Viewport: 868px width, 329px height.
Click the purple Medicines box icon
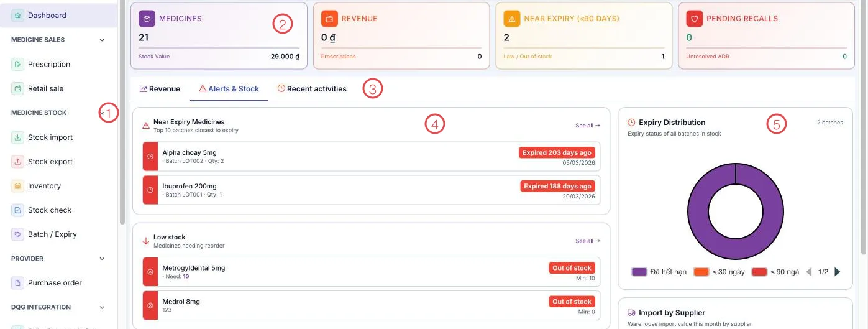(147, 19)
